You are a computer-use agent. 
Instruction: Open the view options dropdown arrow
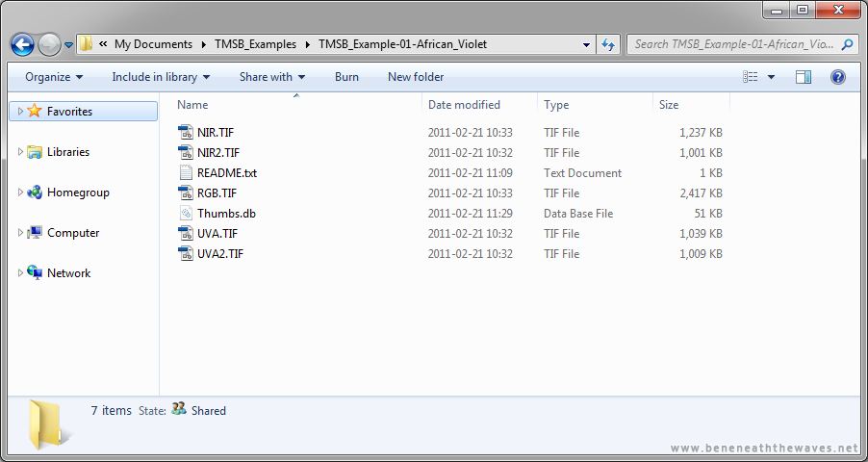point(771,77)
